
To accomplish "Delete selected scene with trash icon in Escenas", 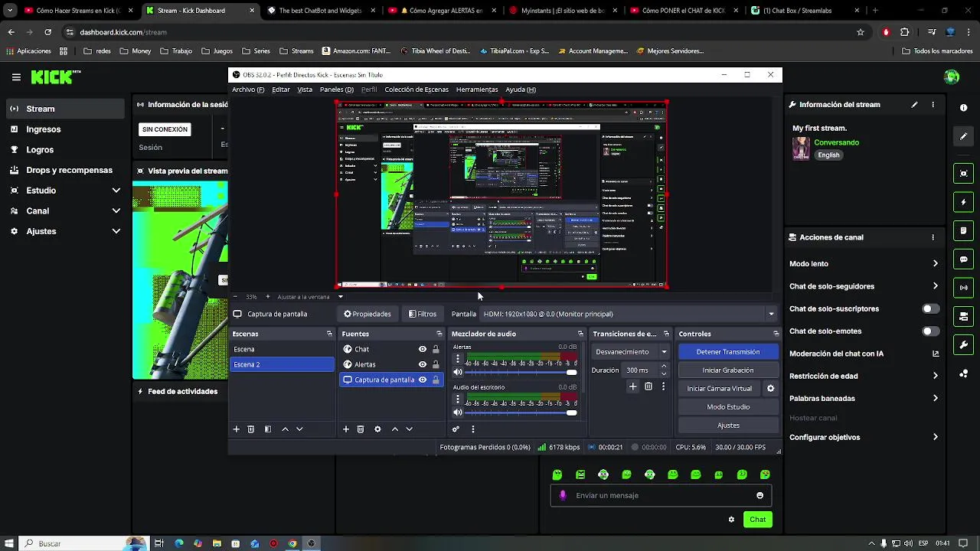I will [x=250, y=429].
